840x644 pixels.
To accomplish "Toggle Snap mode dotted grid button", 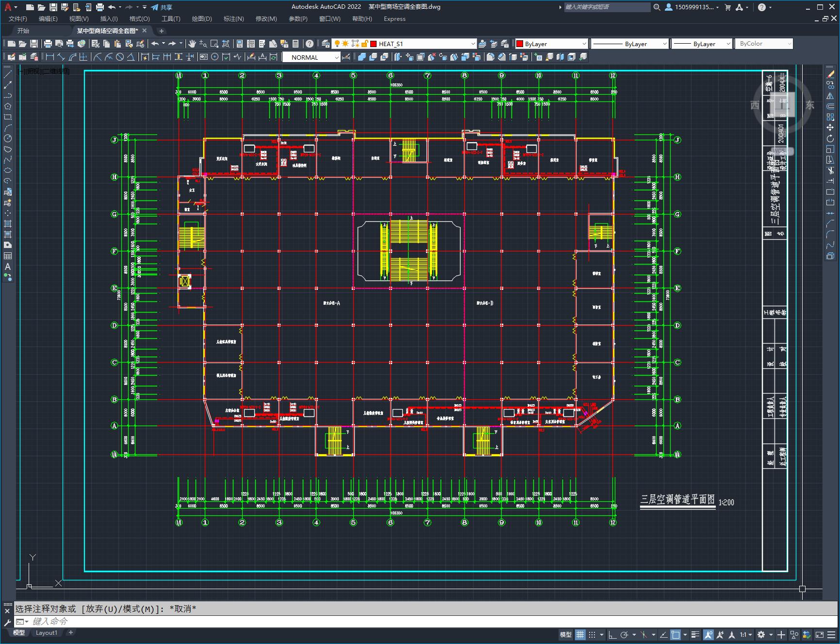I will (x=592, y=635).
